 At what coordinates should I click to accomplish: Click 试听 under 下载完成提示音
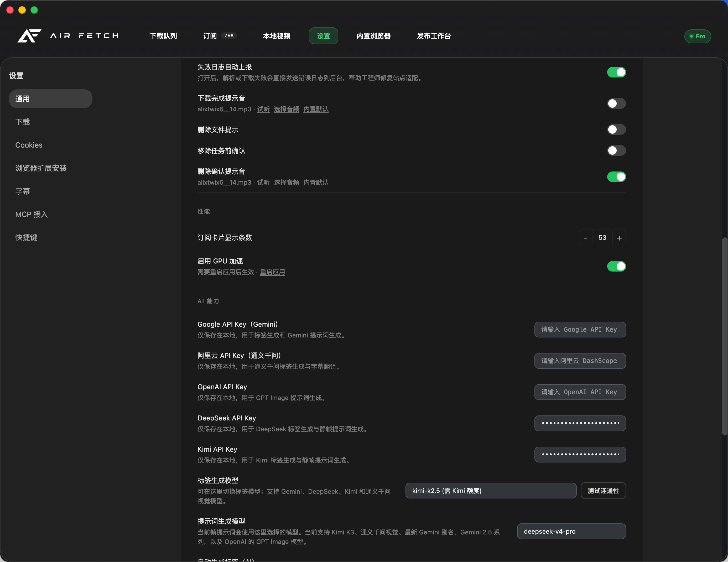pos(263,109)
